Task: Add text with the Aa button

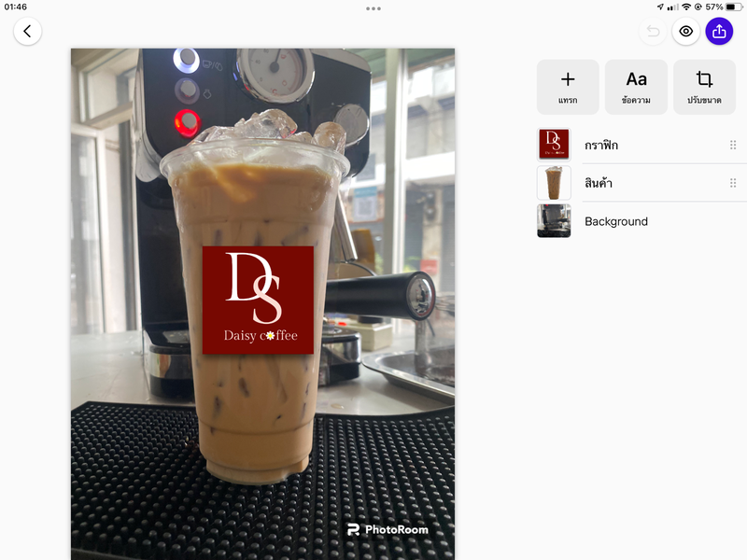Action: [636, 87]
